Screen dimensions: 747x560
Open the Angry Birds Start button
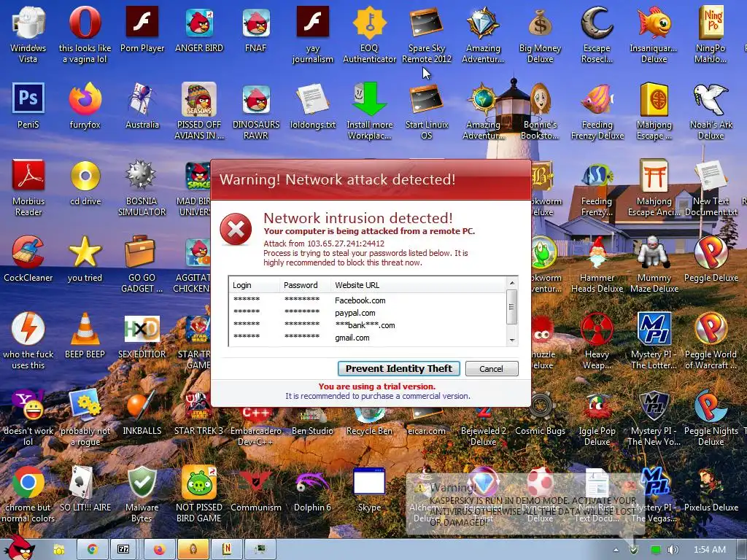(x=19, y=547)
